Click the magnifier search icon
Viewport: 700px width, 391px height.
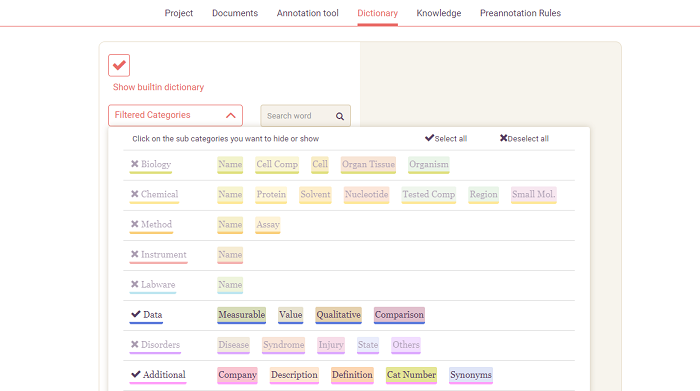coord(340,116)
